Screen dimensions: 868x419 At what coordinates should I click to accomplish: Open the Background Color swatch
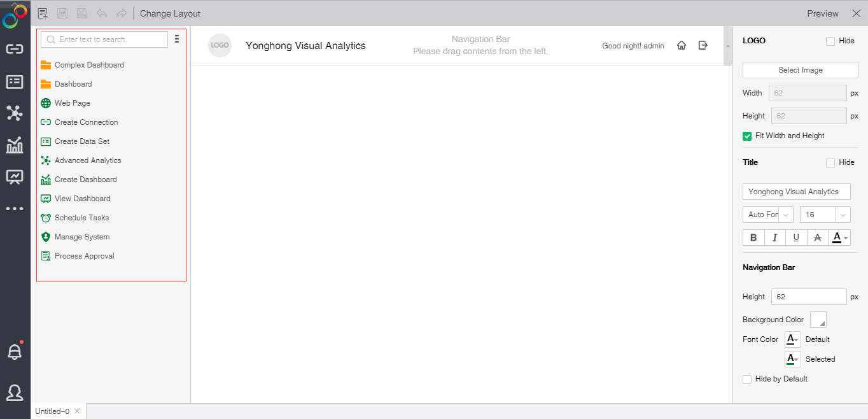[x=818, y=320]
